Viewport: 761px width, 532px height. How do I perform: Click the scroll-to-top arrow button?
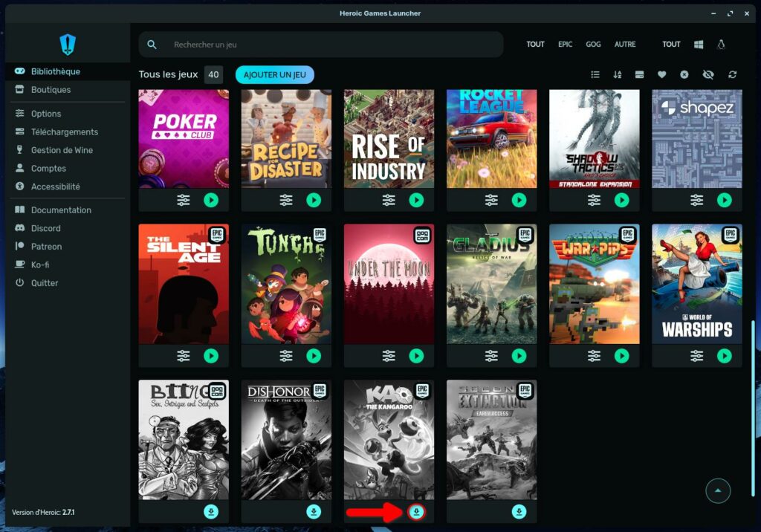[x=718, y=490]
